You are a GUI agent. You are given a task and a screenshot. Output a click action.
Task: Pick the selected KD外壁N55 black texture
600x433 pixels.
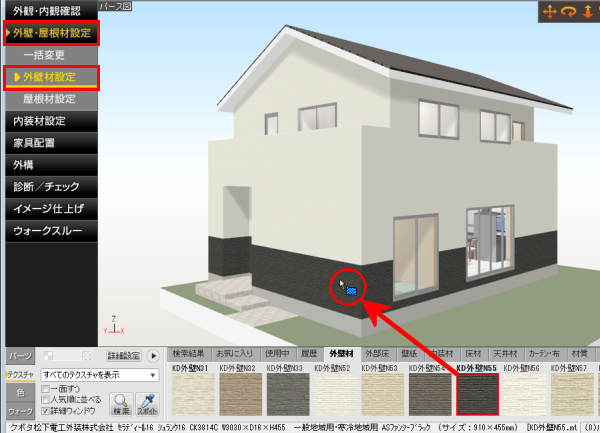477,394
